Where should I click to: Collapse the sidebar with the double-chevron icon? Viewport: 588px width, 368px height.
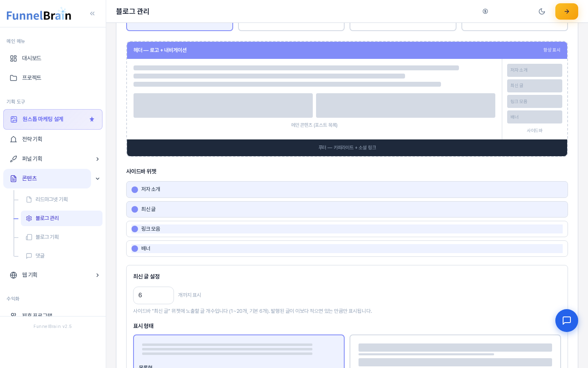[92, 13]
